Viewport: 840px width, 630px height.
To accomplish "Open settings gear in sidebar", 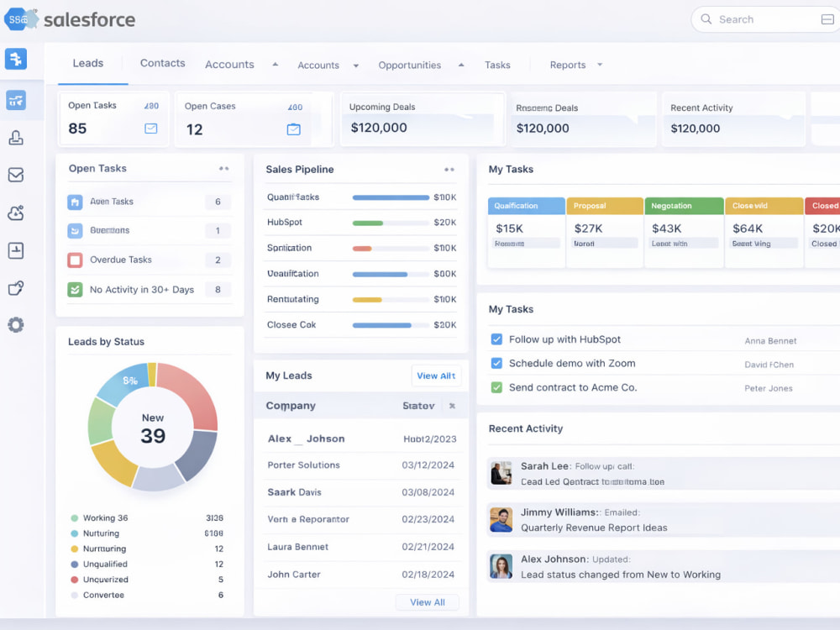I will (16, 324).
